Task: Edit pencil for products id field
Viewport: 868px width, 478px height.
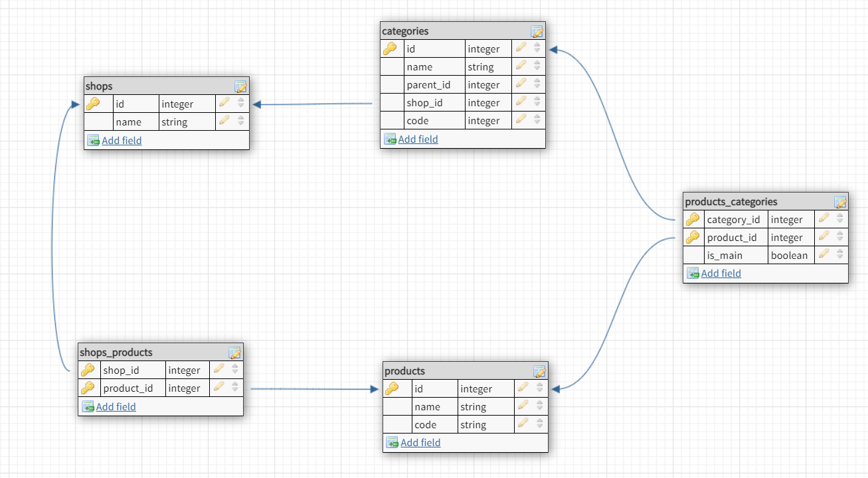Action: 523,388
